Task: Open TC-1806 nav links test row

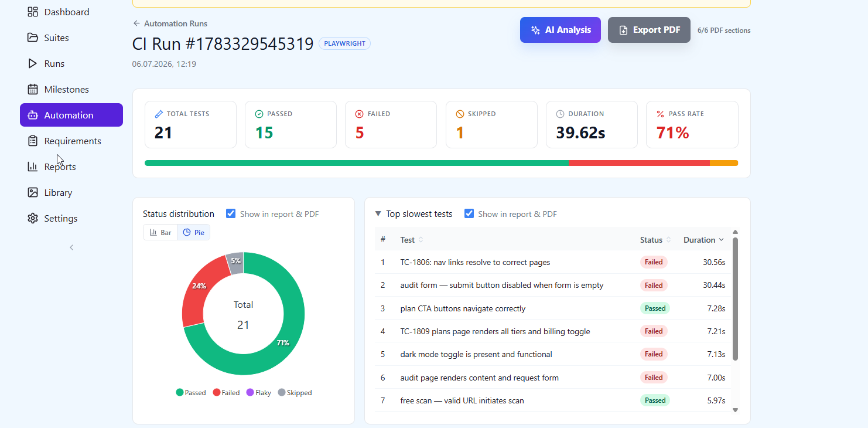Action: click(553, 262)
